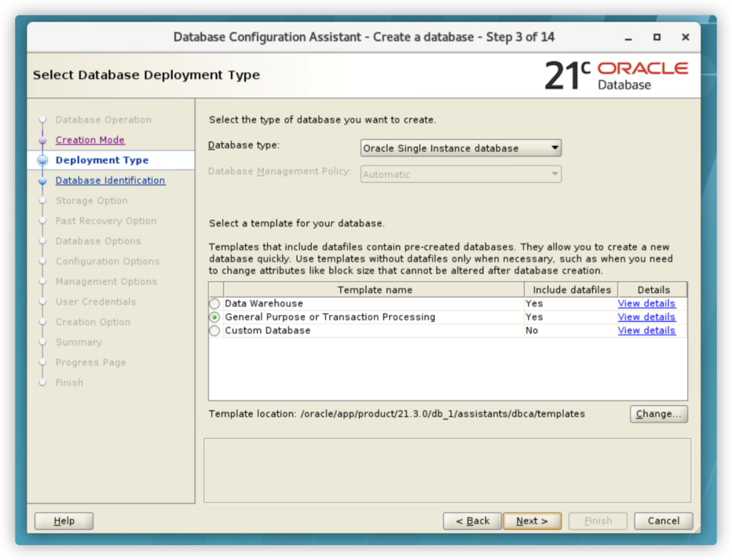Click the Configuration Options step label
Screen dimensions: 732x560
click(107, 262)
